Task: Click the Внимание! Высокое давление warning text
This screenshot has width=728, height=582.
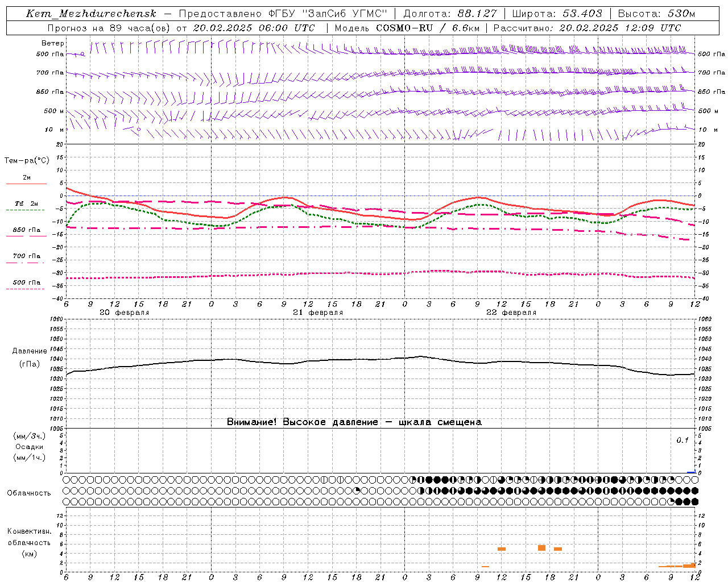Action: (354, 422)
